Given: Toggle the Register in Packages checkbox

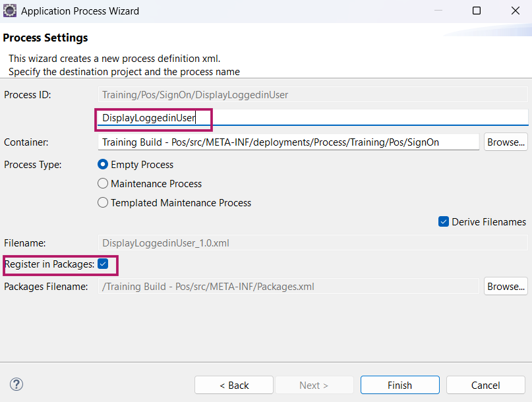Looking at the screenshot, I should click(103, 264).
